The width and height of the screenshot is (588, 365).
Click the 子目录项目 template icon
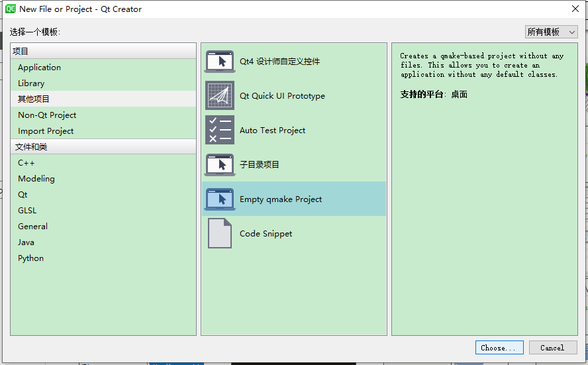(x=220, y=164)
